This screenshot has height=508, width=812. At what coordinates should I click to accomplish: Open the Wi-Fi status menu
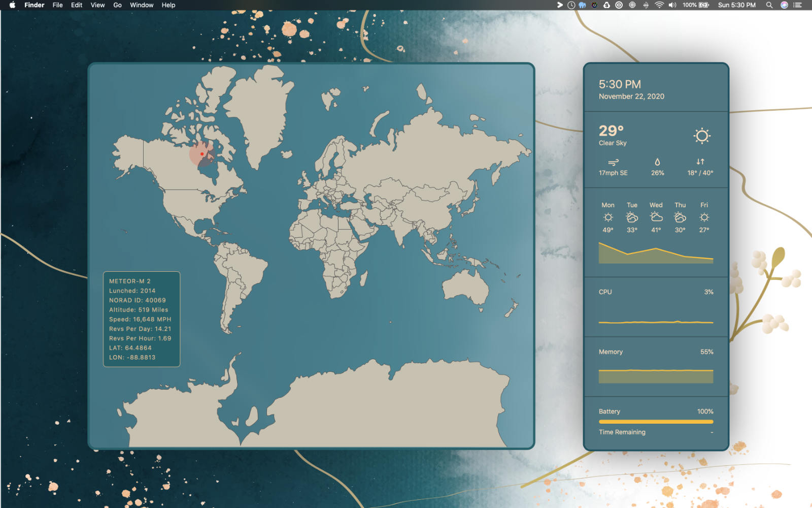click(x=659, y=5)
